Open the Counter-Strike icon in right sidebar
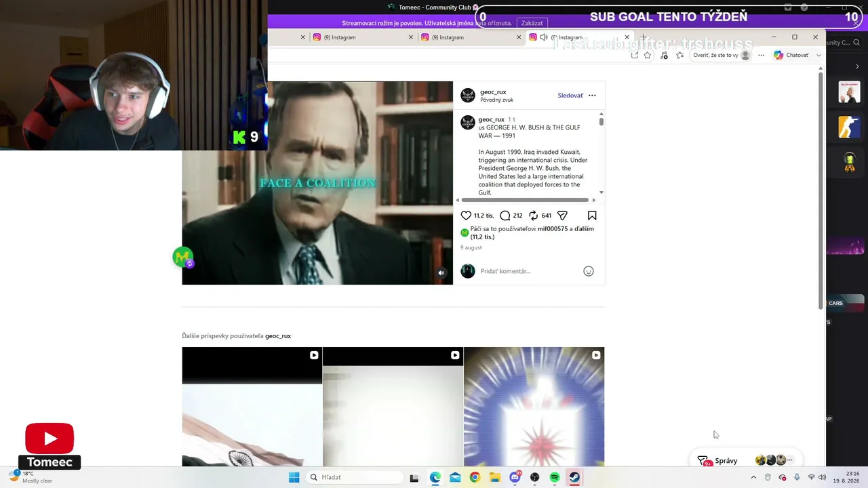The height and width of the screenshot is (488, 868). 849,127
